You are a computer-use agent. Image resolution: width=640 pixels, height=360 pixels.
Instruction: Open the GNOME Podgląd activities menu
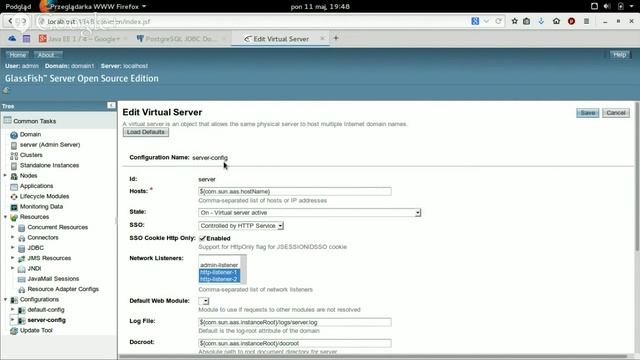pos(18,7)
